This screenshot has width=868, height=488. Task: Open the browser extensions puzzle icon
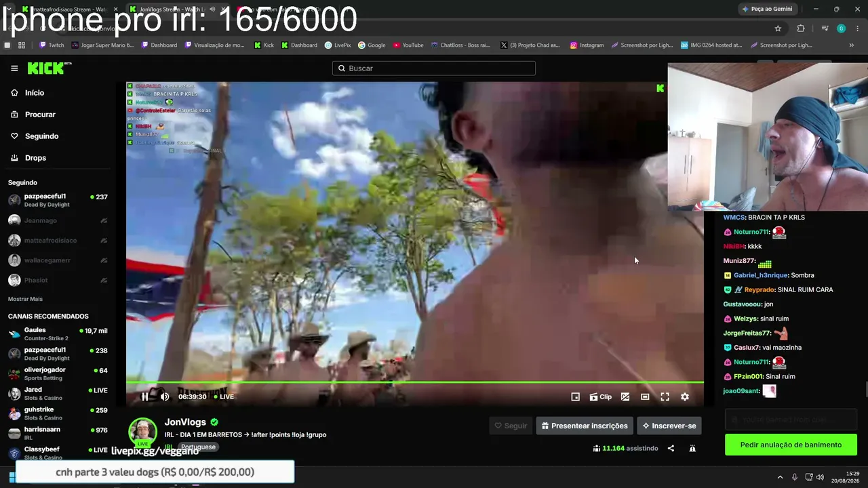(x=801, y=28)
